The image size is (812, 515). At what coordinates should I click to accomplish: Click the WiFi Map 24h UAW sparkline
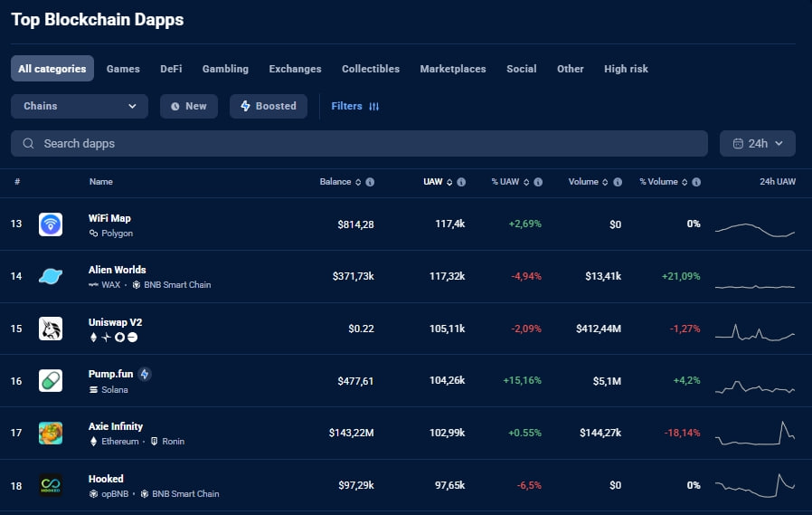coord(754,230)
